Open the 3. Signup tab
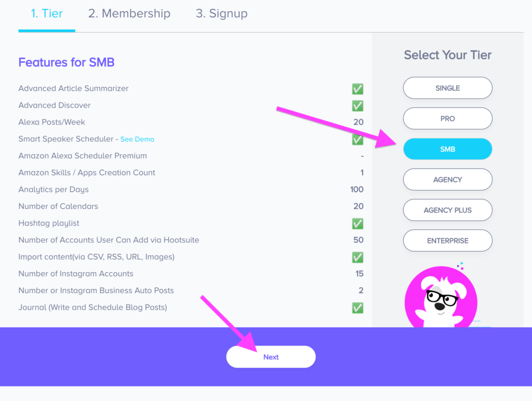Viewport: 532px width, 401px height. [x=221, y=14]
